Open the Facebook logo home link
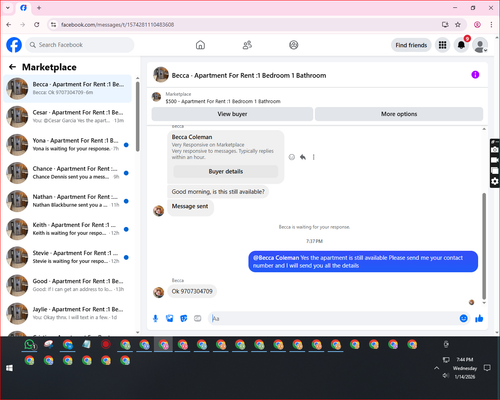Viewport: 500px width, 400px height. [14, 45]
